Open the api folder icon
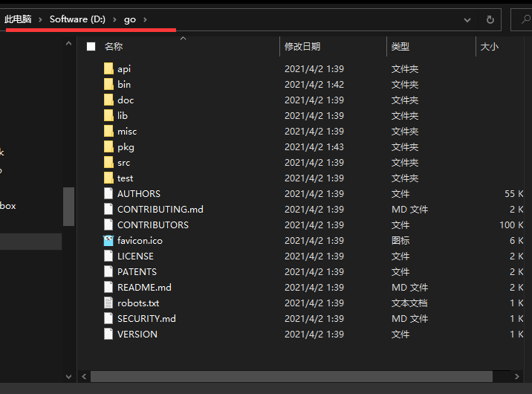 tap(108, 68)
